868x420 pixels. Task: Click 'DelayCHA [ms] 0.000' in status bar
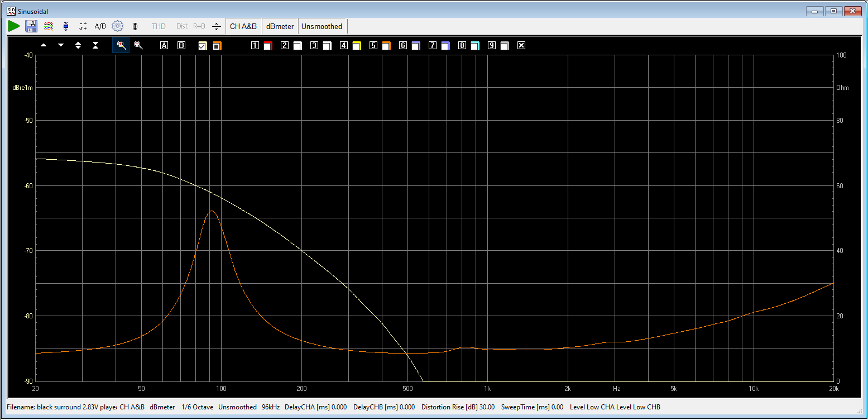tap(316, 407)
